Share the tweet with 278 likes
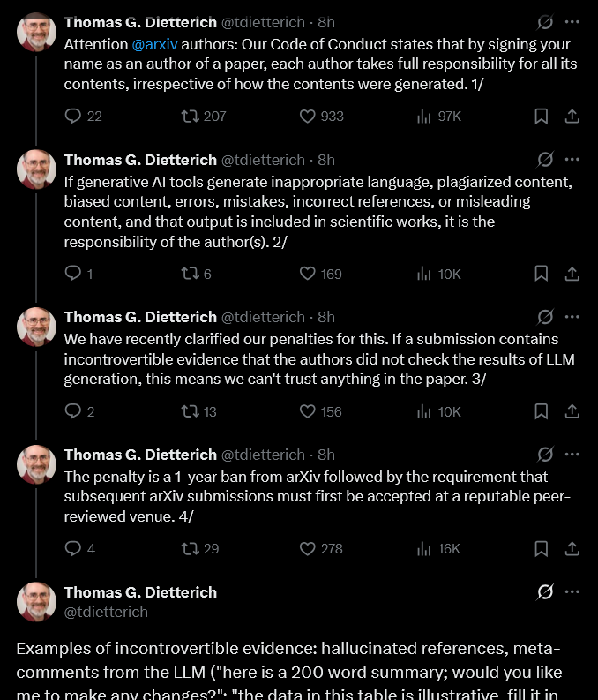 coord(572,548)
